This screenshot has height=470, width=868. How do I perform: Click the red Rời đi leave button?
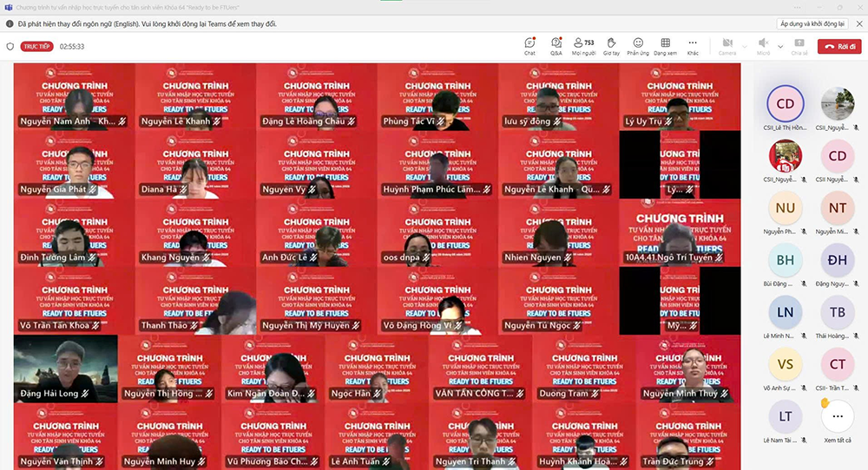[838, 46]
